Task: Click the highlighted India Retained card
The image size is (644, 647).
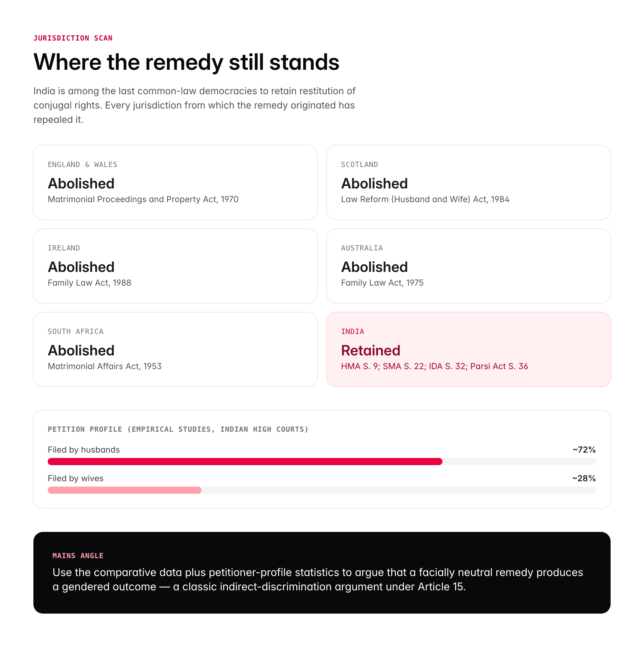Action: coord(468,349)
